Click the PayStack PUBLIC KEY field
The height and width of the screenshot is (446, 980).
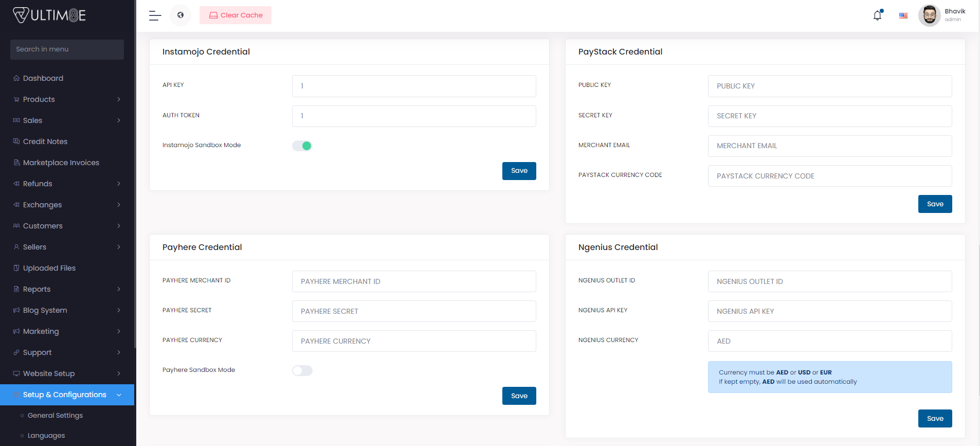pos(830,86)
